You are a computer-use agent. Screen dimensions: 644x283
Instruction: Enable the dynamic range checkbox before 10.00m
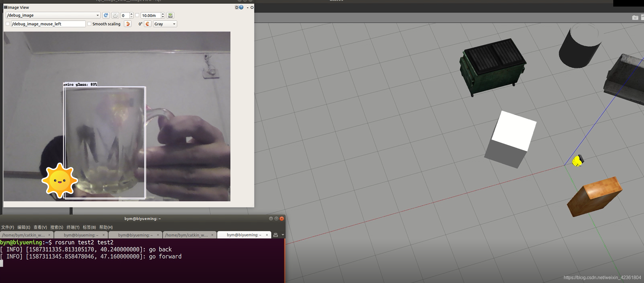tap(137, 15)
